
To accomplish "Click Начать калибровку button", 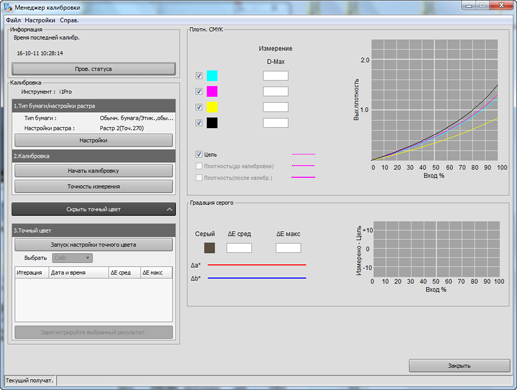I will coord(93,171).
